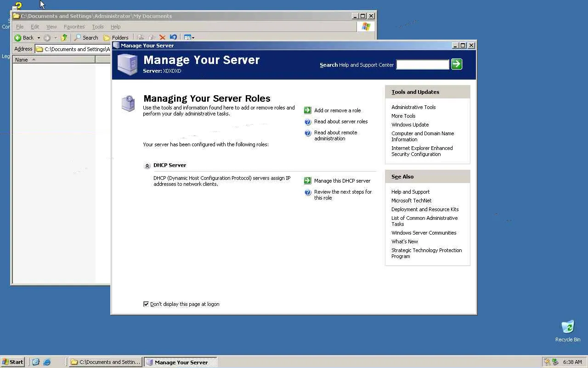Viewport: 588px width, 368px height.
Task: Switch to the C:\Documents and Settin... taskbar button
Action: tap(106, 362)
